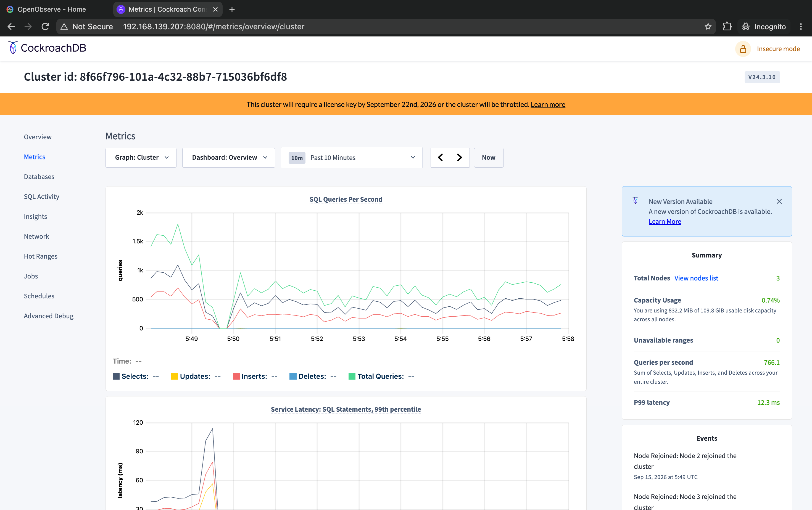Image resolution: width=812 pixels, height=510 pixels.
Task: Click the Node 2 rejoined event
Action: pyautogui.click(x=685, y=461)
